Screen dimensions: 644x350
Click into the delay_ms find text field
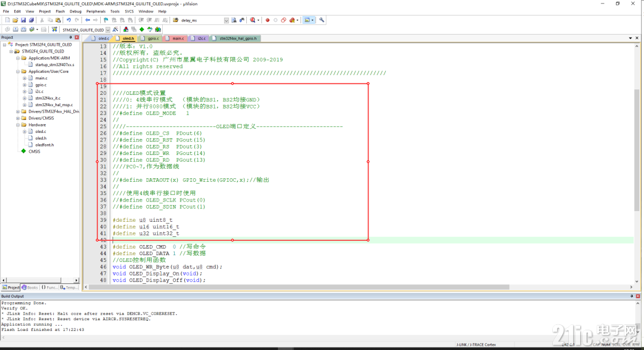click(202, 20)
